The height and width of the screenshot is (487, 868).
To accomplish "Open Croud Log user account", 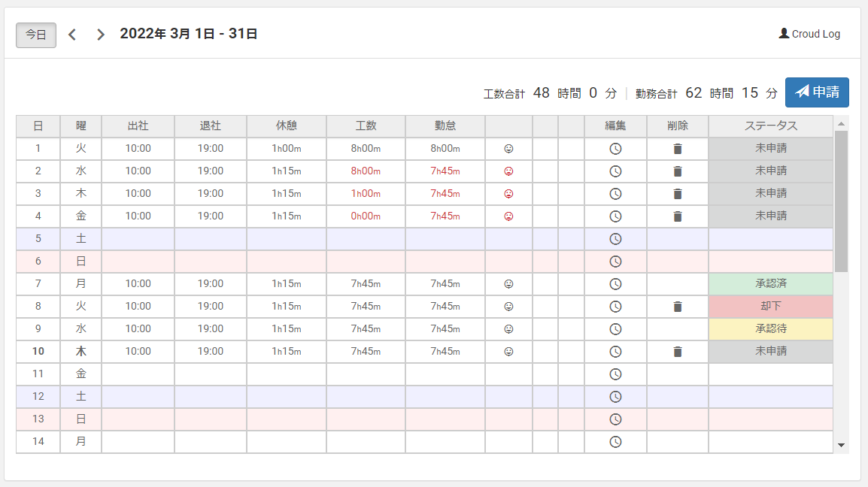I will click(x=809, y=34).
